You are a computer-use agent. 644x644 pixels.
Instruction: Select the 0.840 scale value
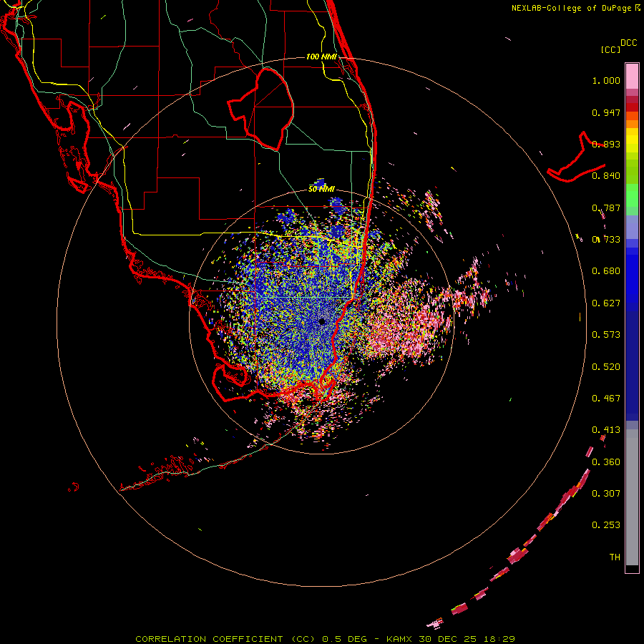coord(606,176)
